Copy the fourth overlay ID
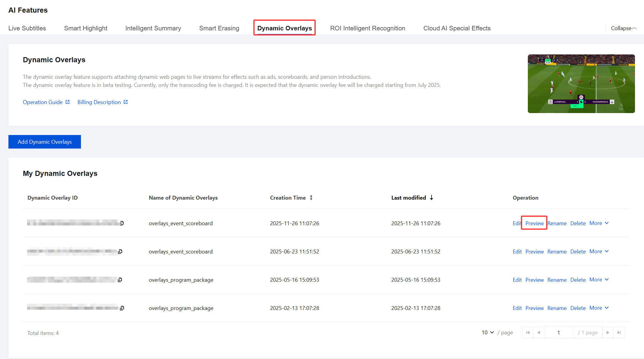The image size is (644, 359). [x=122, y=308]
